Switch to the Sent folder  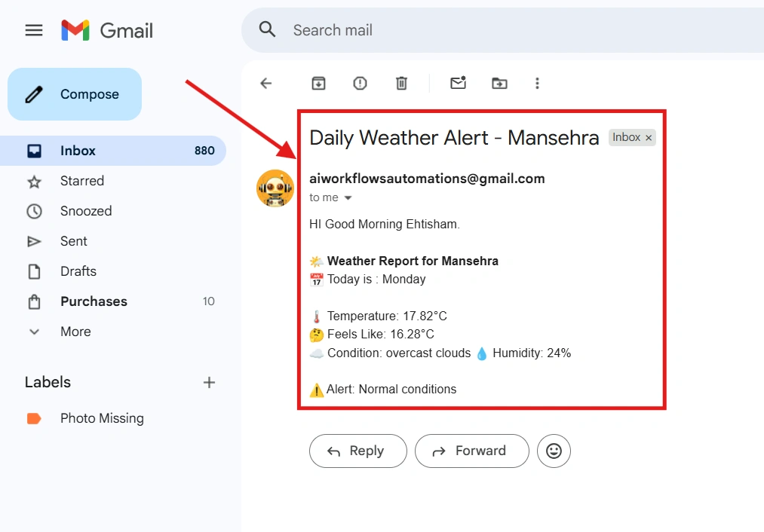[x=73, y=241]
